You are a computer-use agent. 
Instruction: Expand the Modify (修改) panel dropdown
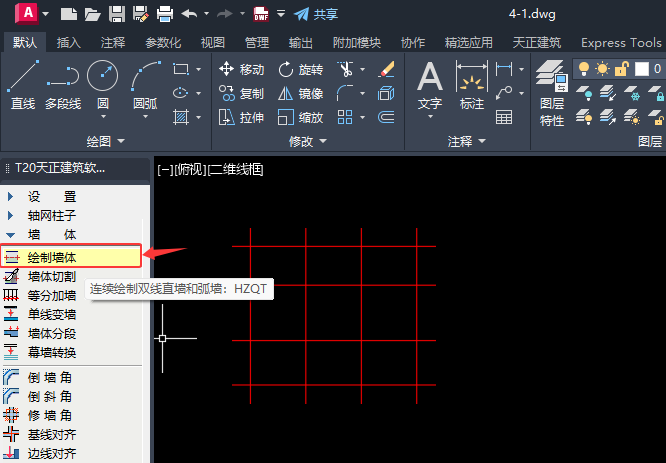point(323,141)
